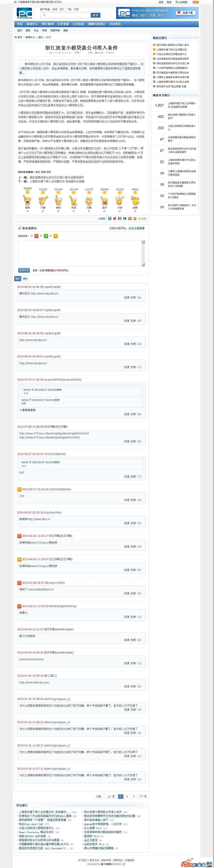Switch to the 最热 comments tab
The height and width of the screenshot is (868, 214).
click(x=25, y=279)
